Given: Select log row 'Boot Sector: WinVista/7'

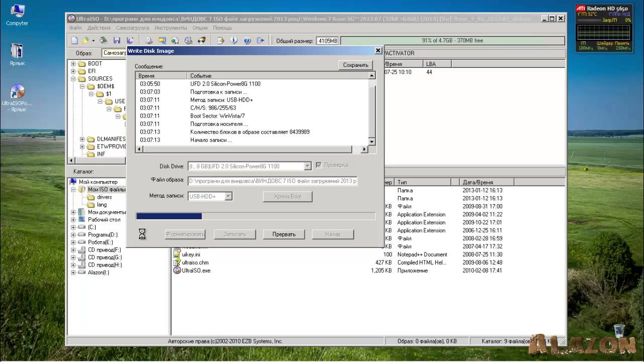Looking at the screenshot, I should point(252,116).
